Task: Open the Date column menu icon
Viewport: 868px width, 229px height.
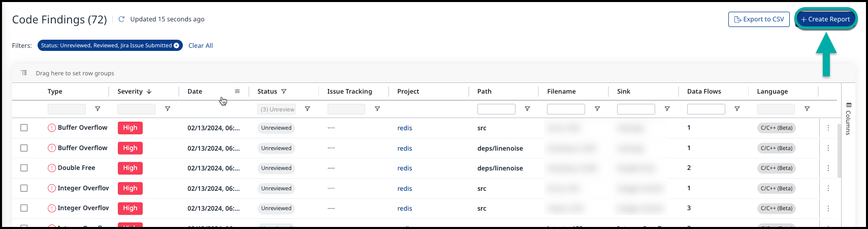Action: (237, 92)
